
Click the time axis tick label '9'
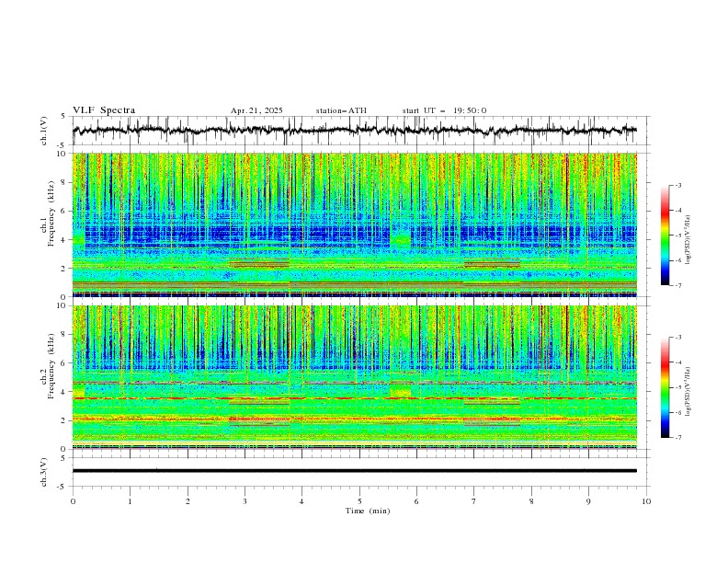pos(588,501)
